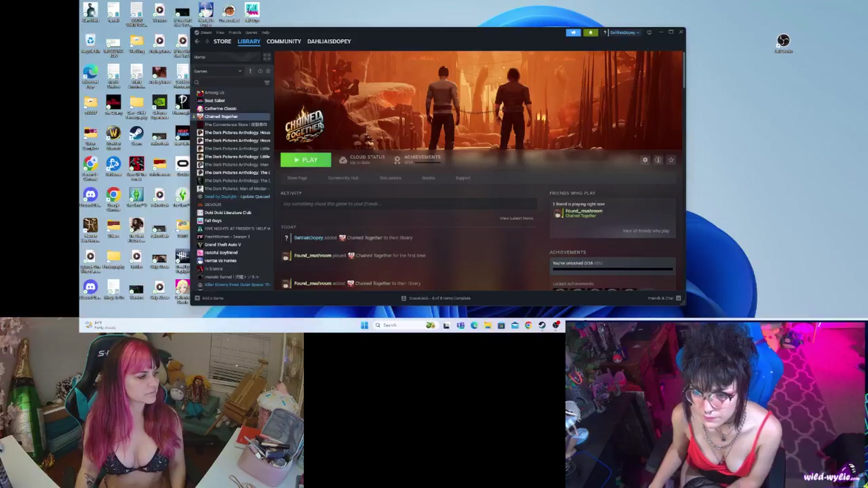The height and width of the screenshot is (488, 868).
Task: Open Windows Start menu on taskbar
Action: (364, 325)
